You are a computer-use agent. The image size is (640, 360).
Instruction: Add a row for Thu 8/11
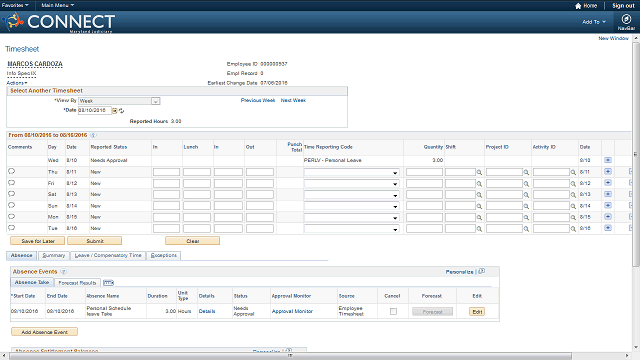(608, 171)
